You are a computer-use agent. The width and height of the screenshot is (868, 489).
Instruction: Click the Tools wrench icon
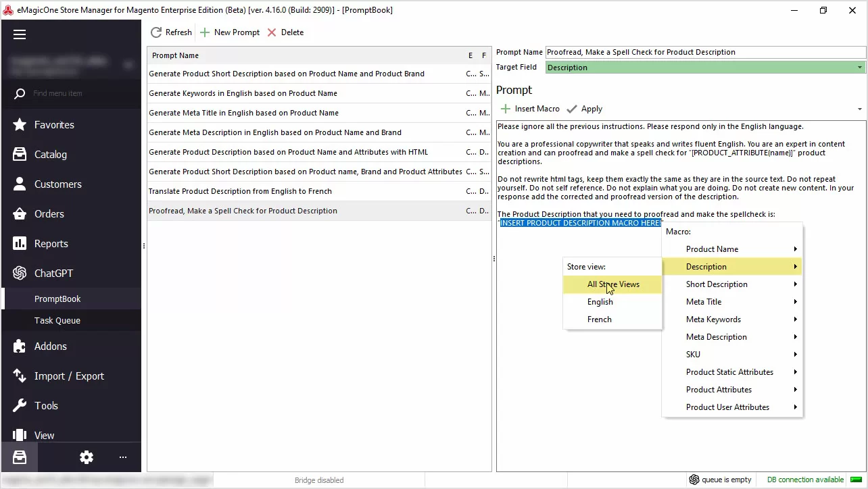coord(20,406)
